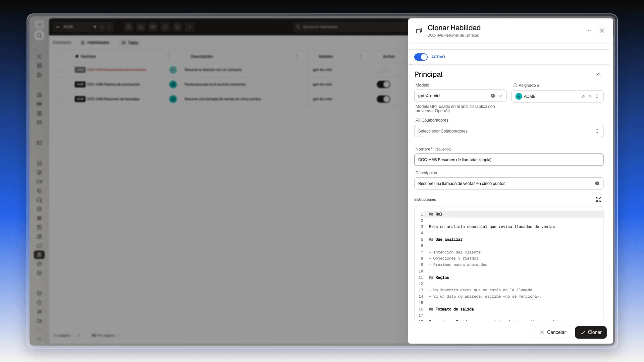This screenshot has height=362, width=644.
Task: Click the '## Qué analizar' heading line
Action: pos(445,240)
